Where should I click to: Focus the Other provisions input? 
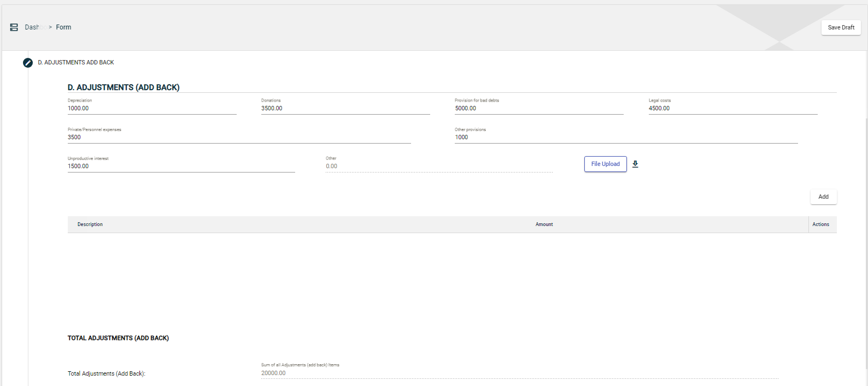click(626, 138)
